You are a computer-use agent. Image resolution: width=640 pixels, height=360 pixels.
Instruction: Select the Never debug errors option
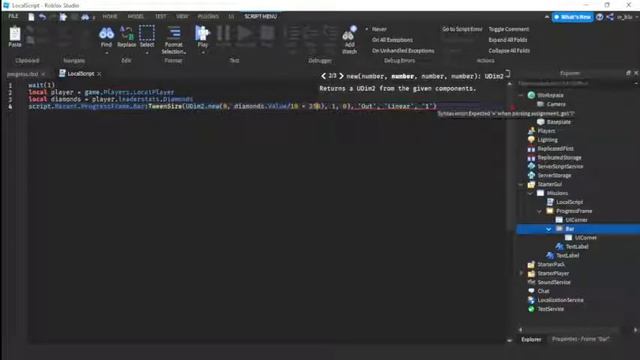point(379,29)
